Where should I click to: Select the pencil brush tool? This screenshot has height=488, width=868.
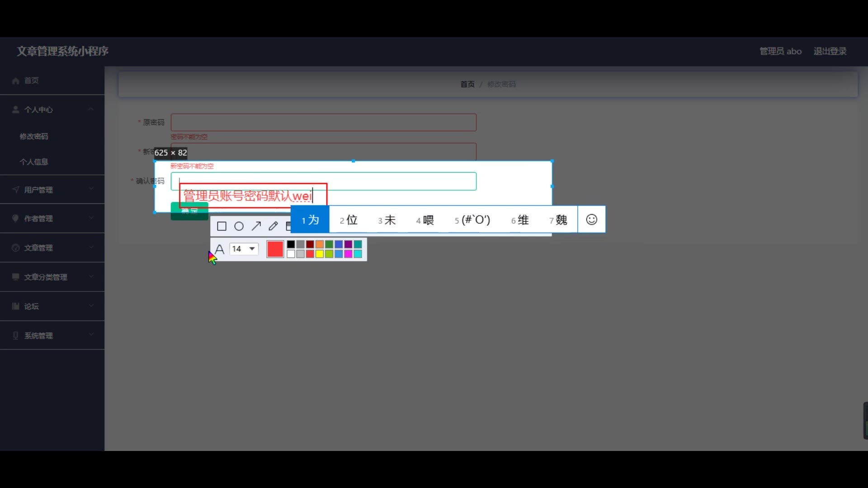point(273,226)
